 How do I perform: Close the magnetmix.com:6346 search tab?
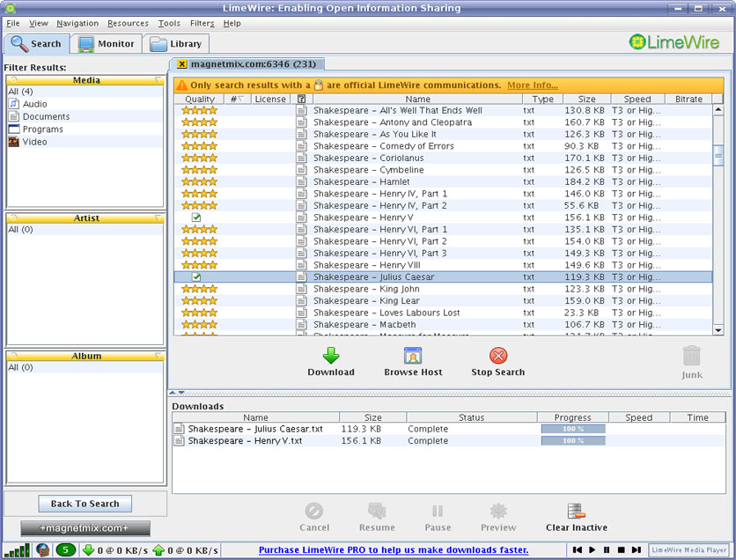(182, 64)
